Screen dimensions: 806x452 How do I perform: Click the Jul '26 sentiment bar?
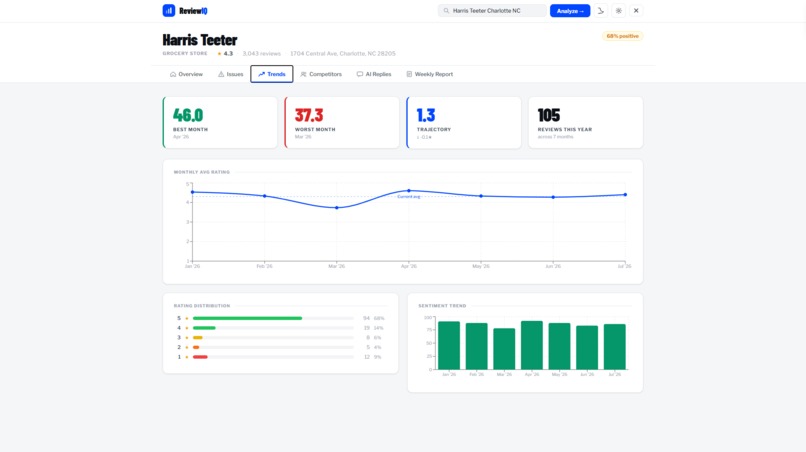[x=615, y=347]
